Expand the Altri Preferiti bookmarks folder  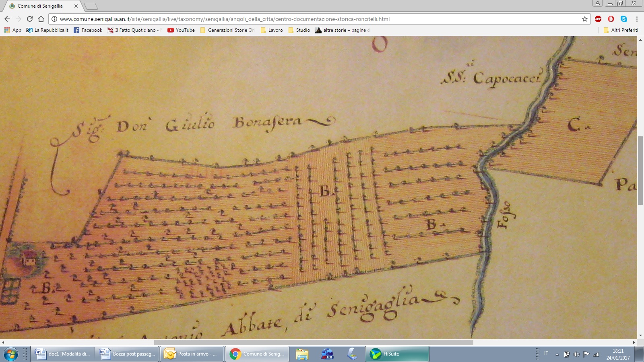[x=621, y=30]
